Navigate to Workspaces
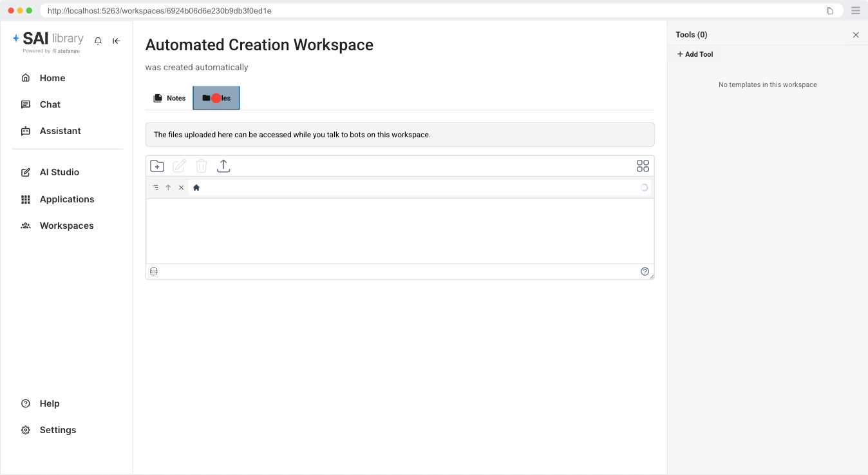Viewport: 868px width, 475px height. click(66, 226)
